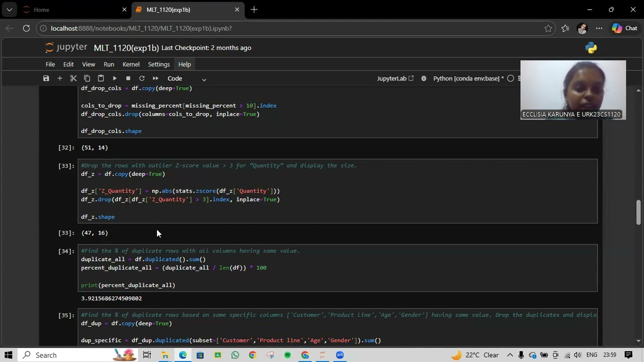Image resolution: width=644 pixels, height=362 pixels.
Task: Click the Python conda env:base kernel name
Action: (x=465, y=78)
